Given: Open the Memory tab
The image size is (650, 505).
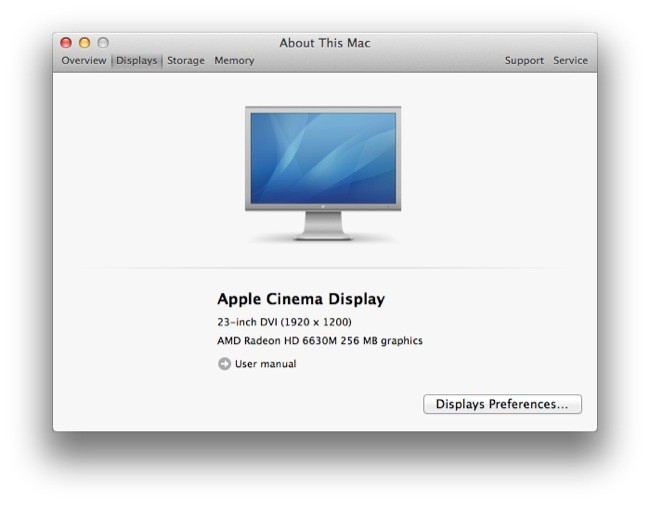Looking at the screenshot, I should [x=234, y=61].
